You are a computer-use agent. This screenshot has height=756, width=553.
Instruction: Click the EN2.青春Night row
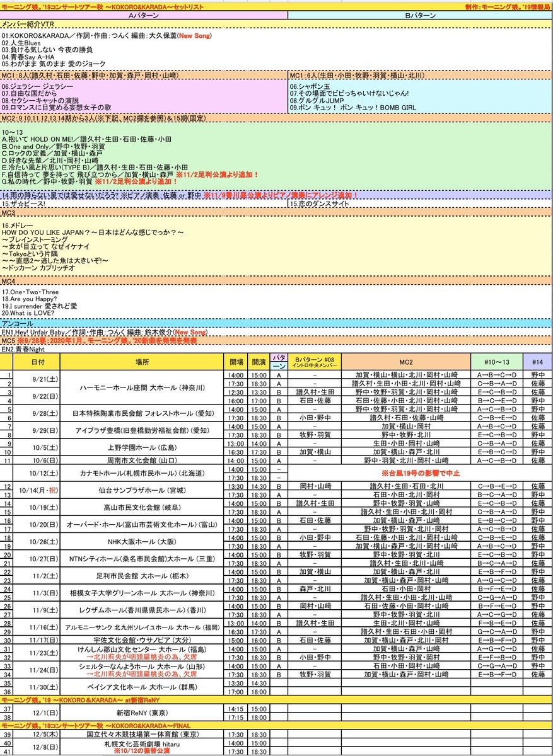(x=276, y=348)
